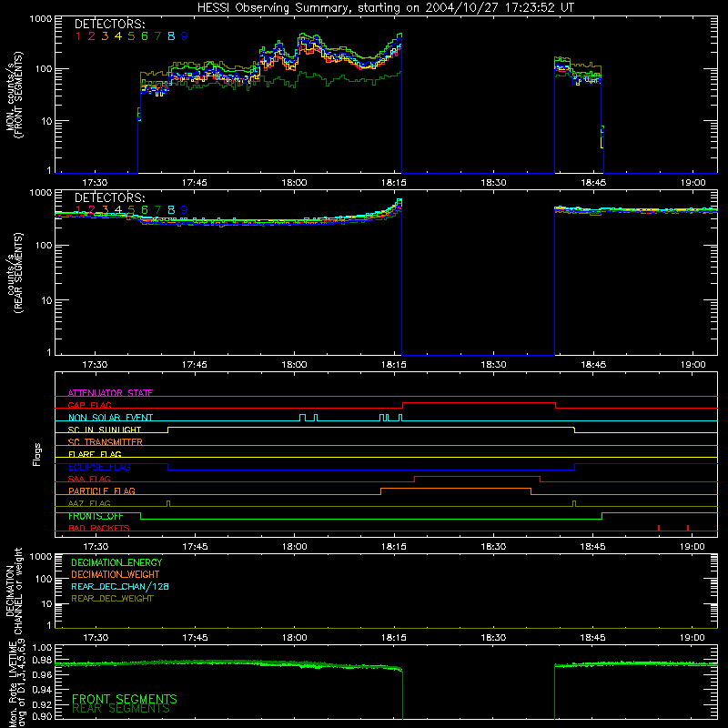Click the 18:30 tick label under rear segments plot

(493, 365)
